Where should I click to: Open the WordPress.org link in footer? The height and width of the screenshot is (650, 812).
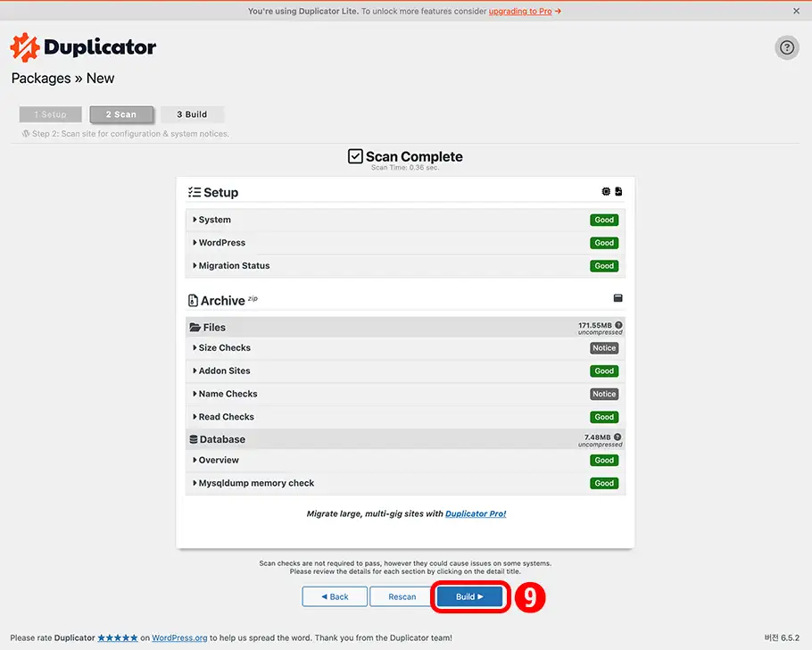click(x=179, y=637)
